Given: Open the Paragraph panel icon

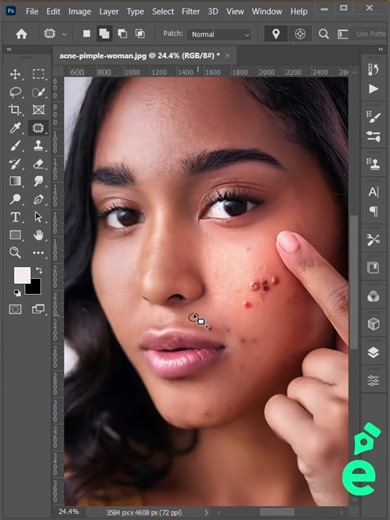Looking at the screenshot, I should (374, 211).
